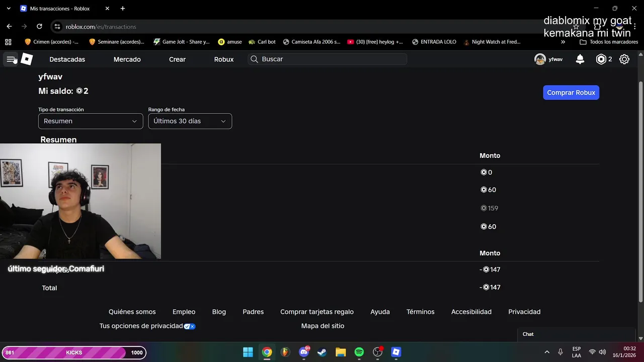
Task: Expand the Rango de fecha dropdown
Action: tap(190, 121)
